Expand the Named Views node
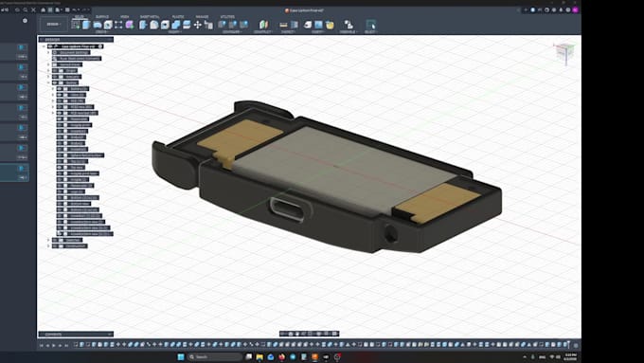 click(x=48, y=64)
